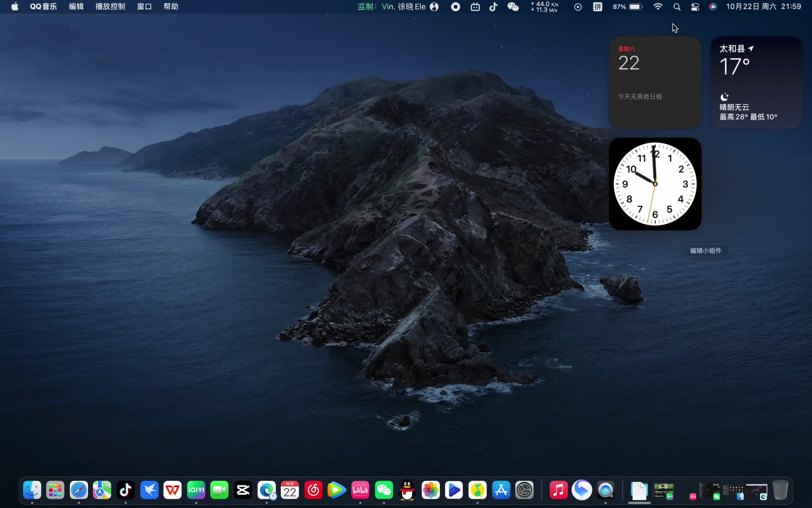Click the lyrics text in menu bar
The height and width of the screenshot is (508, 812).
391,7
